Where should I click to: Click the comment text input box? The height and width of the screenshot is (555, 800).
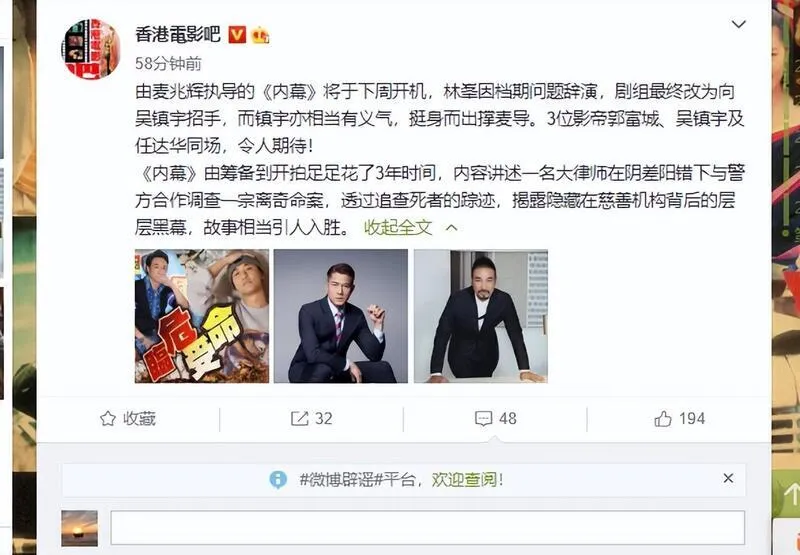tap(428, 527)
